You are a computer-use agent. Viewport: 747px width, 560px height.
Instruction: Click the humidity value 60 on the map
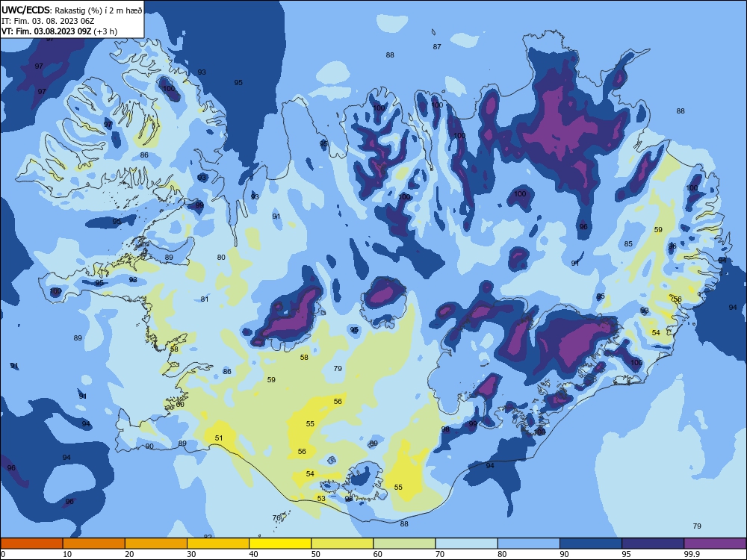click(x=179, y=404)
